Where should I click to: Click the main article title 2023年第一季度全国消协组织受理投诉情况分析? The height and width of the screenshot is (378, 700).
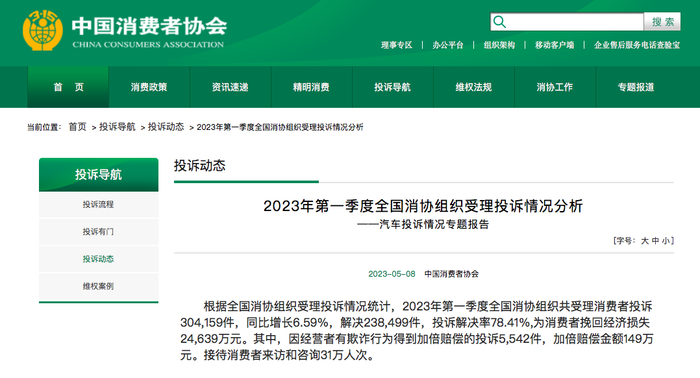pos(423,206)
